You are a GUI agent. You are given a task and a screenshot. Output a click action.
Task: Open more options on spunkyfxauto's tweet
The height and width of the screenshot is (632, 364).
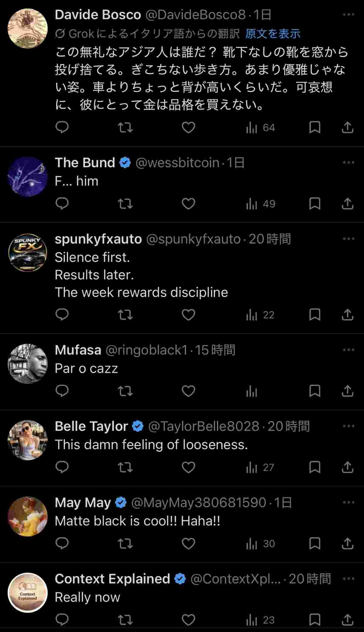[x=348, y=239]
